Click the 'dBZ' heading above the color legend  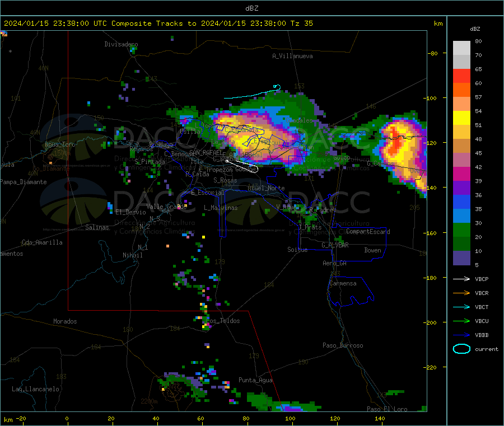click(475, 29)
